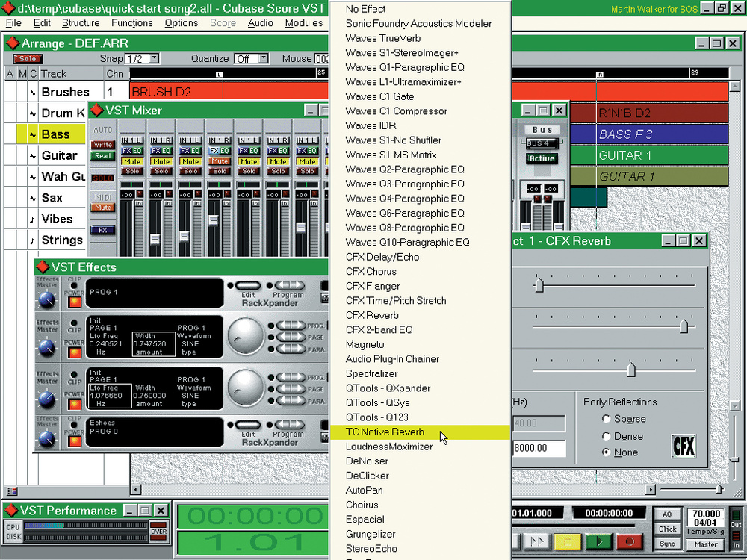Click the VST Mixer red diamond icon
This screenshot has height=560, width=747.
[96, 110]
